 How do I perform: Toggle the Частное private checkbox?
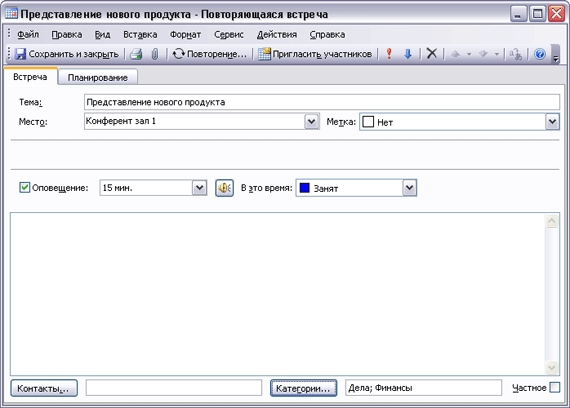coord(555,387)
